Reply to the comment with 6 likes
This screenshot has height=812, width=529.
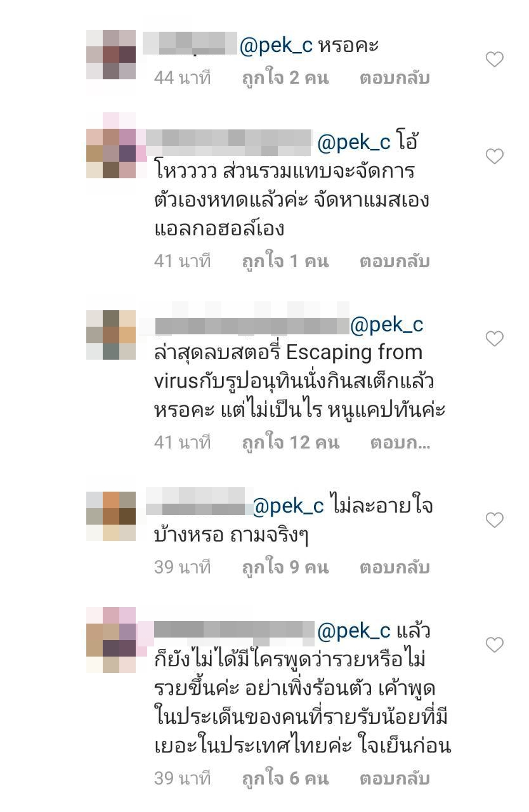395,778
